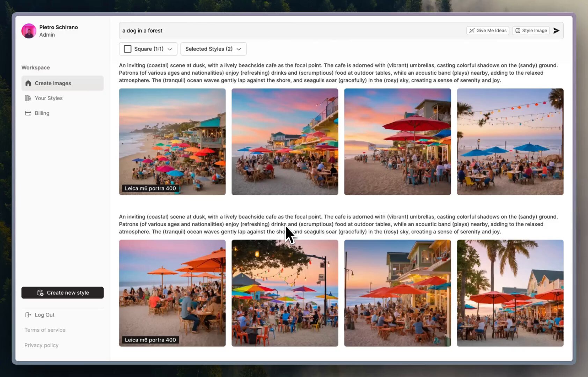Open first image in top row with Leica label
The width and height of the screenshot is (588, 377).
[172, 142]
